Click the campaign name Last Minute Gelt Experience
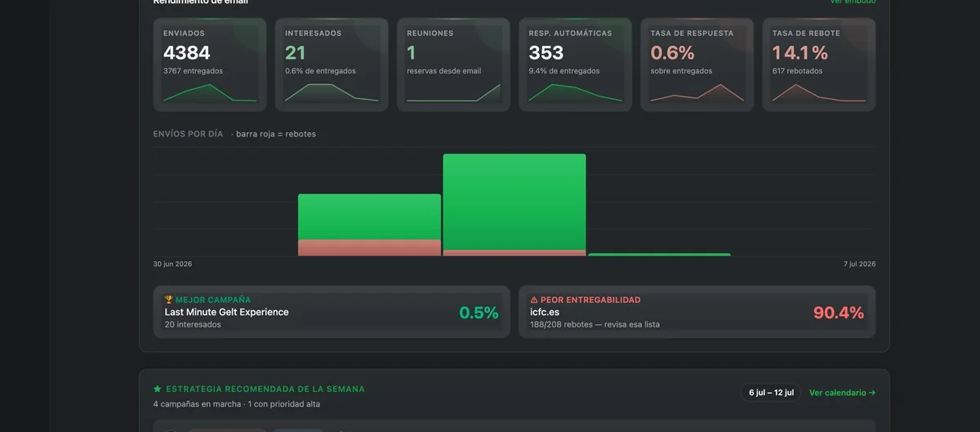The height and width of the screenshot is (432, 980). [x=226, y=312]
